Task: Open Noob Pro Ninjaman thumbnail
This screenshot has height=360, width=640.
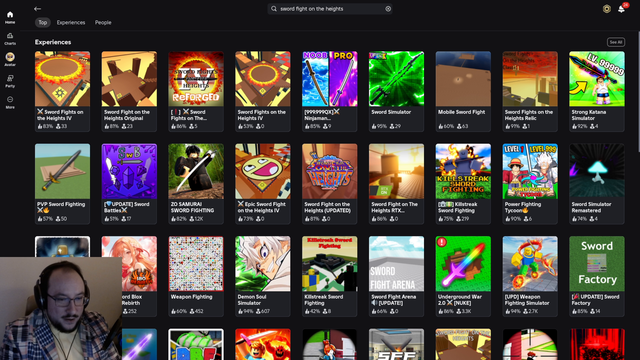Action: [x=329, y=79]
